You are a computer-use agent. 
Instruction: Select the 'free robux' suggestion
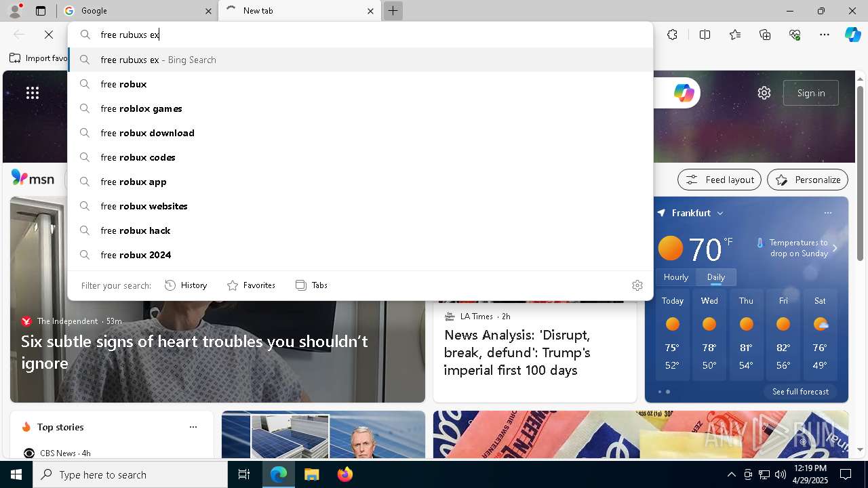pyautogui.click(x=361, y=84)
